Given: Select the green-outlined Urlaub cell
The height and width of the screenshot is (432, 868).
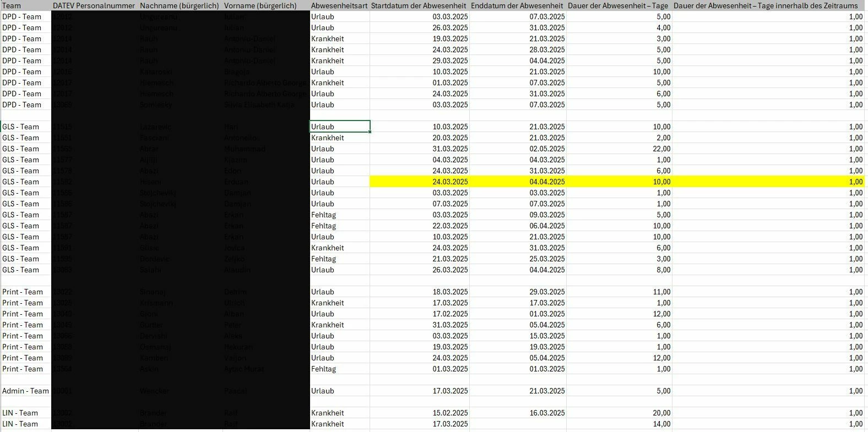Looking at the screenshot, I should click(x=340, y=127).
